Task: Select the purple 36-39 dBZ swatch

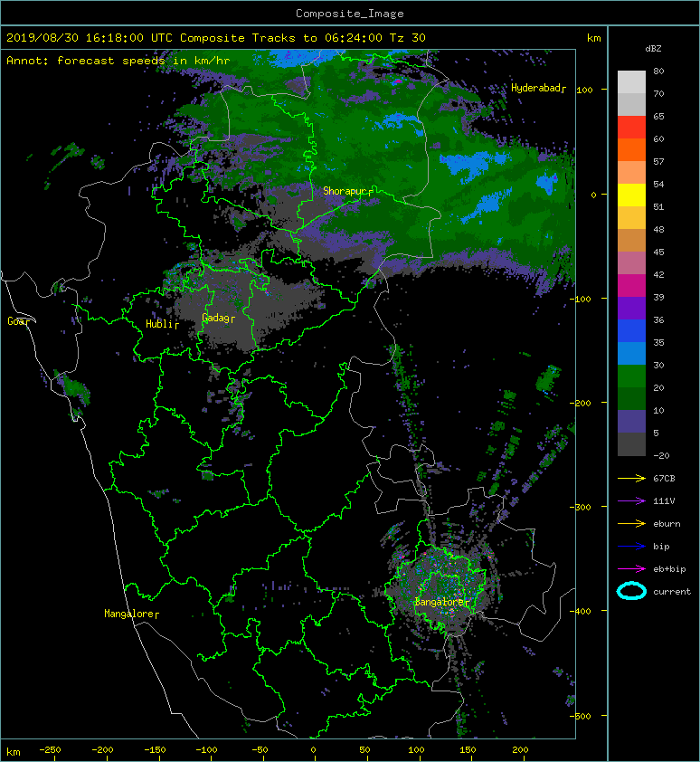Action: [x=631, y=309]
